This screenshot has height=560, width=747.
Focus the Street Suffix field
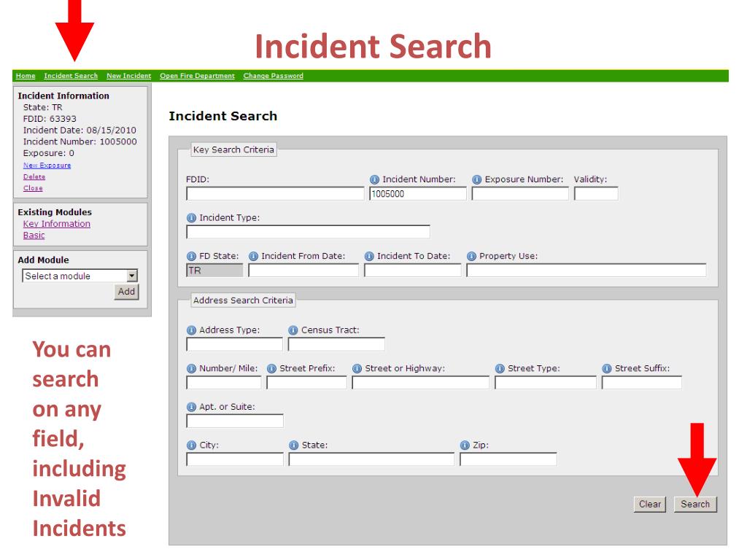(x=642, y=383)
